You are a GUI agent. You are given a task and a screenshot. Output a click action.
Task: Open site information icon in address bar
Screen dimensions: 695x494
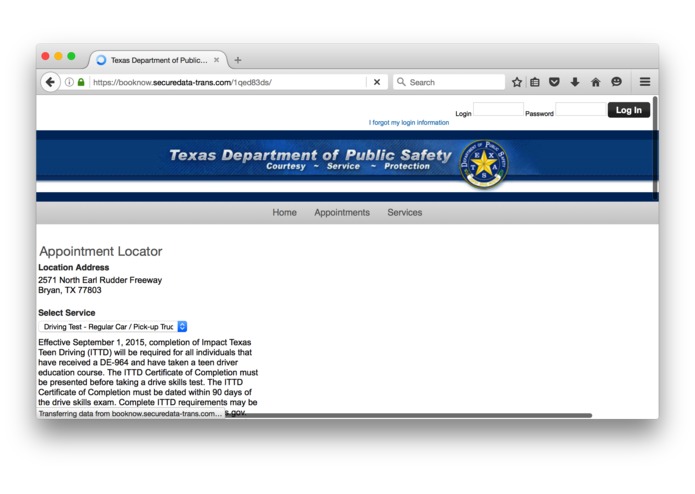(69, 82)
